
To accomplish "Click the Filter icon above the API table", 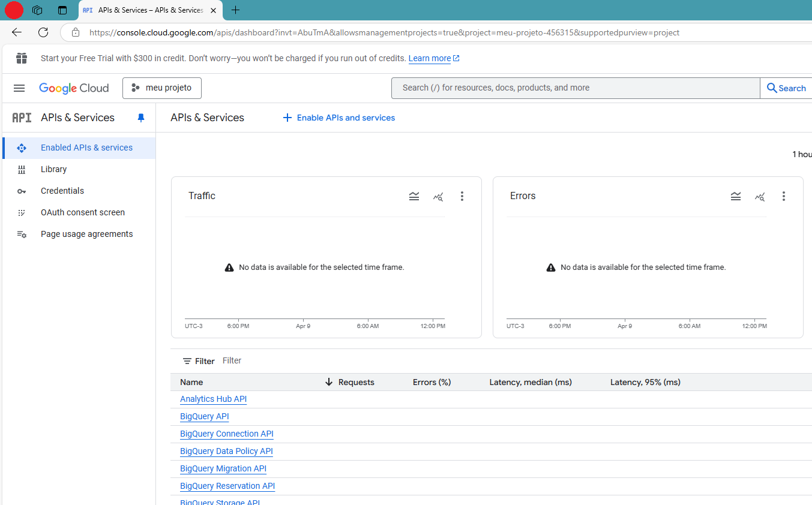I will coord(188,360).
